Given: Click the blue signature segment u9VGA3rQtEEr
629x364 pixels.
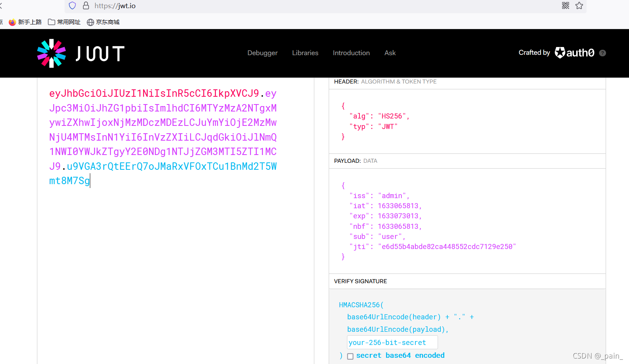Looking at the screenshot, I should pos(172,166).
